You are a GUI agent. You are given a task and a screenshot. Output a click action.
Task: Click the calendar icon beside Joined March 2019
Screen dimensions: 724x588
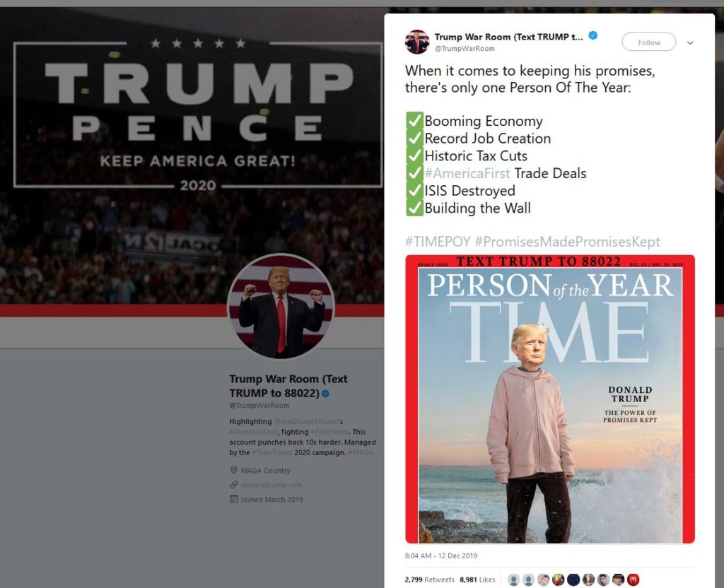pos(233,499)
